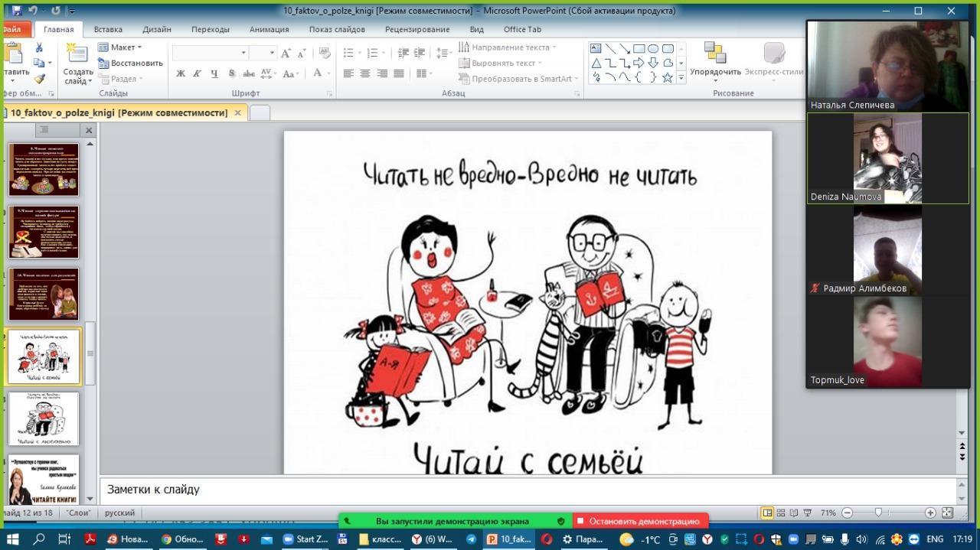The height and width of the screenshot is (550, 980).
Task: Click the Восстановить reset button
Action: [131, 63]
